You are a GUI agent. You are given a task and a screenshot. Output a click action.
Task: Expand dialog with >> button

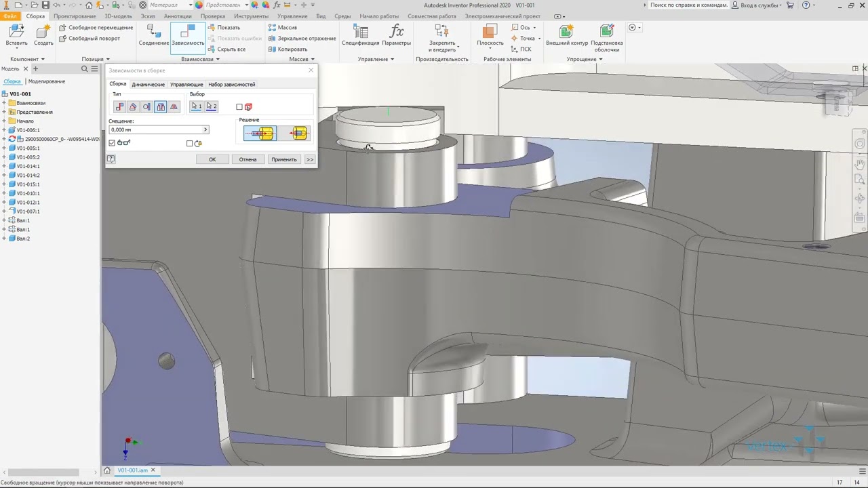click(x=310, y=159)
